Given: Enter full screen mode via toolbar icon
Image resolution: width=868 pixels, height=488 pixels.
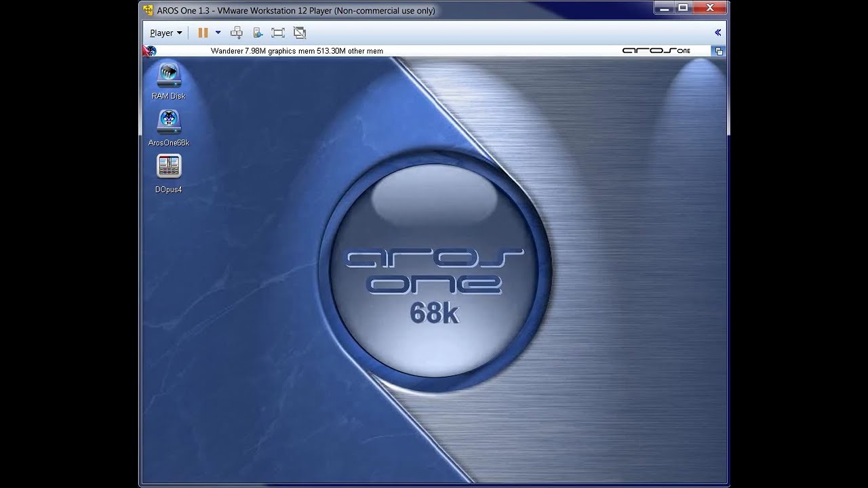Looking at the screenshot, I should coord(277,33).
